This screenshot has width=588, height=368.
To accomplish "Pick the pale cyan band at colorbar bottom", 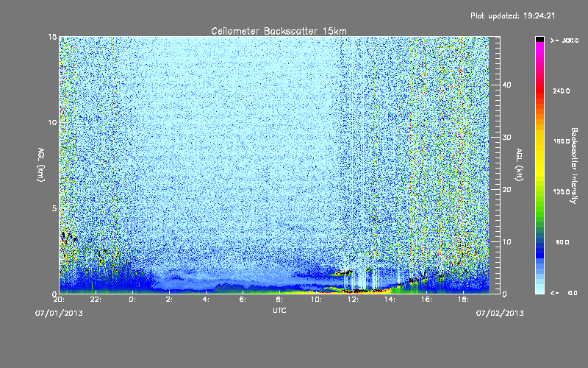I will click(x=539, y=290).
